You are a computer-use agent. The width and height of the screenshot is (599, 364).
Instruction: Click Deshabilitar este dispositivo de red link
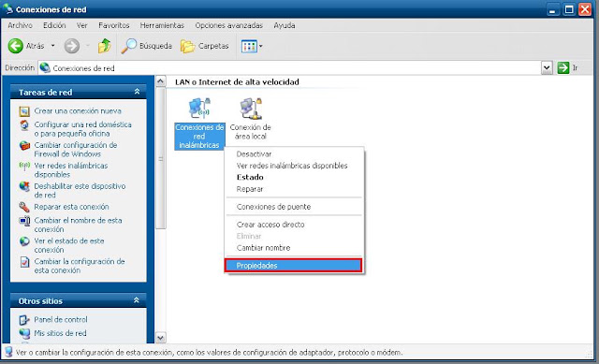coord(80,191)
